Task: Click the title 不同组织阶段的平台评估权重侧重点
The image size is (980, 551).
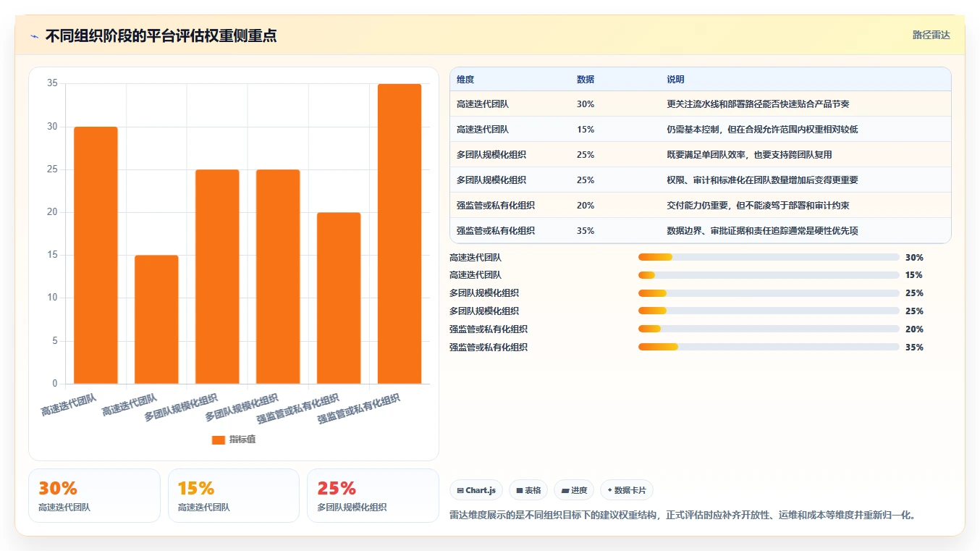Action: (x=161, y=35)
